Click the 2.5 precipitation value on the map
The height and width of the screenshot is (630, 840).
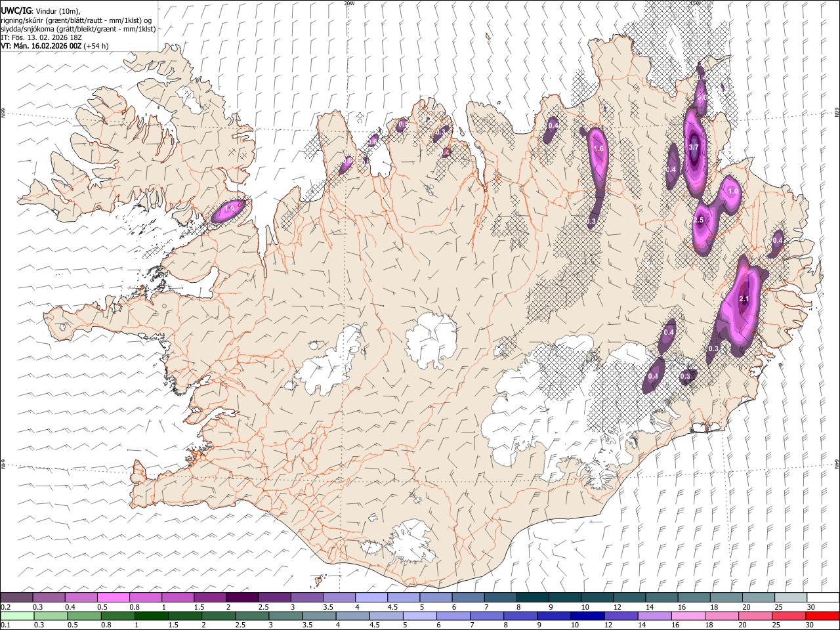point(698,220)
